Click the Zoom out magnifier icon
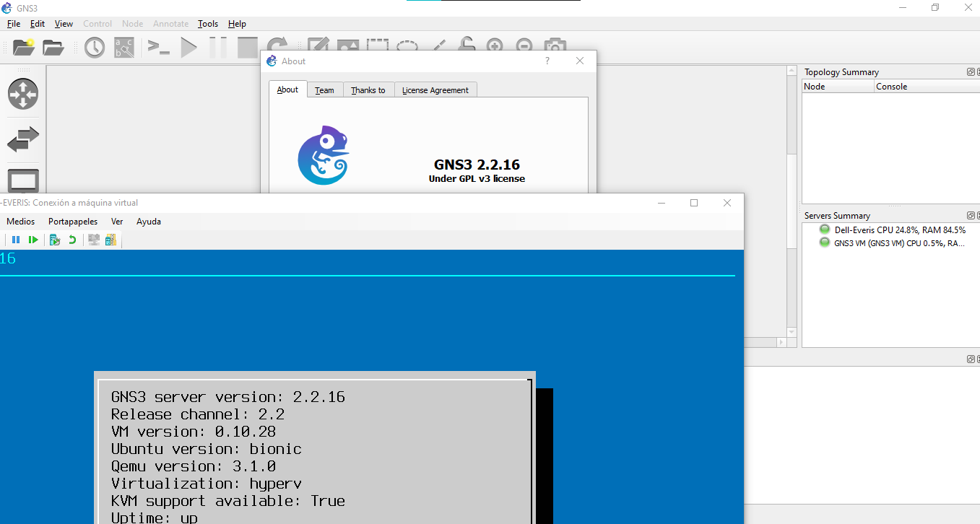The width and height of the screenshot is (980, 524). [x=525, y=45]
